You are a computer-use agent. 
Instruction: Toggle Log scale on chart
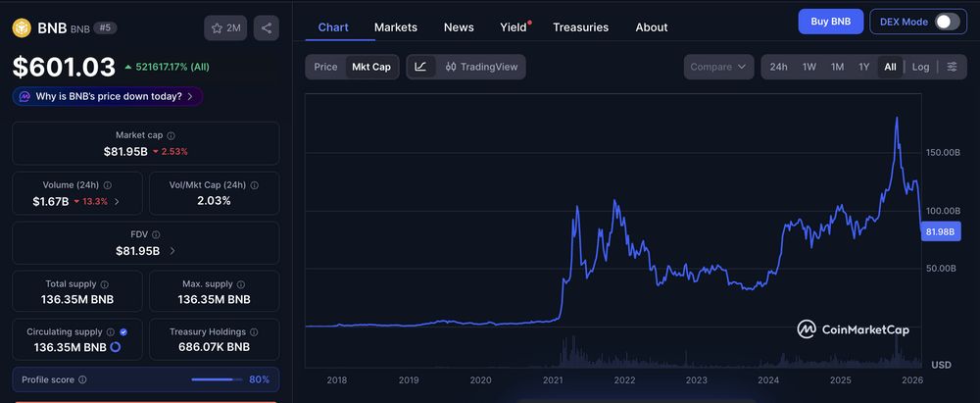920,67
